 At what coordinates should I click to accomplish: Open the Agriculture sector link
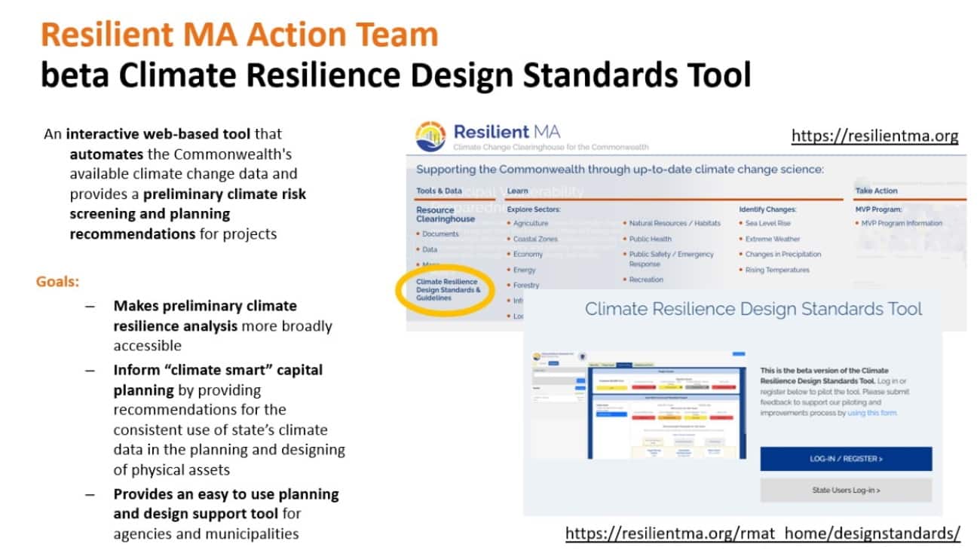[531, 224]
